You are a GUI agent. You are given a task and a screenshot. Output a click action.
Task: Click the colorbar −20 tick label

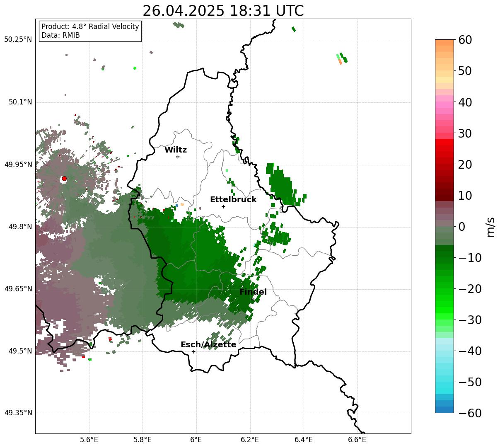470,289
